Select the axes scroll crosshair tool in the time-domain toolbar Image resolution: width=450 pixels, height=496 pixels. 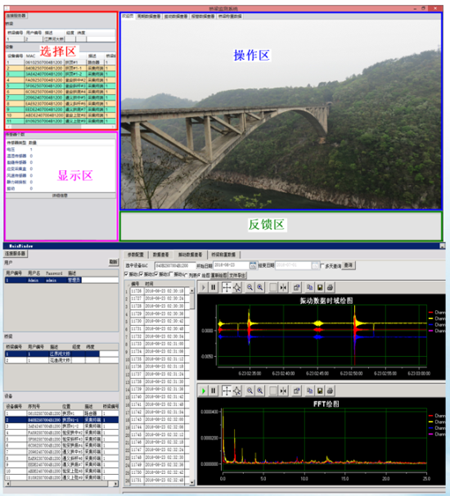coord(227,287)
